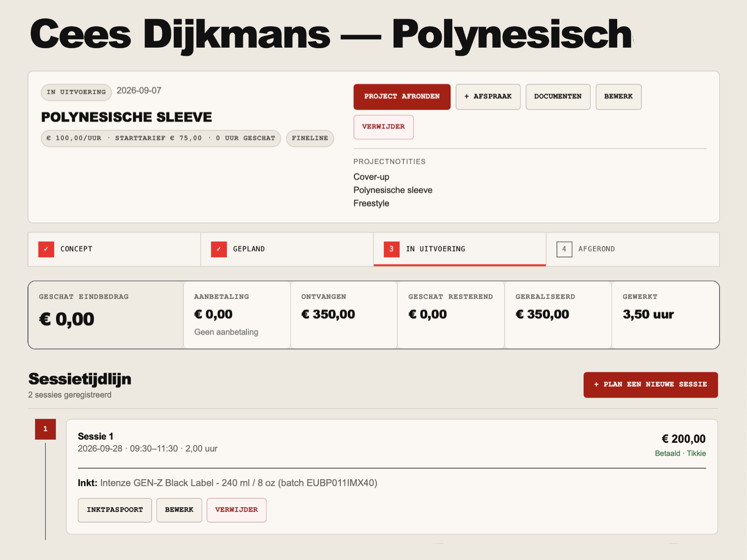Open Inktpaspoort for Sessie 1
The width and height of the screenshot is (747, 560).
pyautogui.click(x=115, y=510)
